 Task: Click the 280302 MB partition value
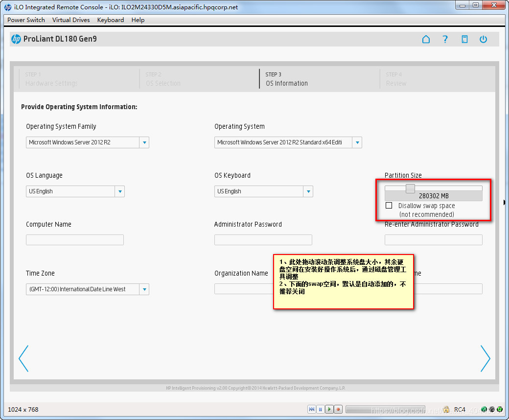434,196
